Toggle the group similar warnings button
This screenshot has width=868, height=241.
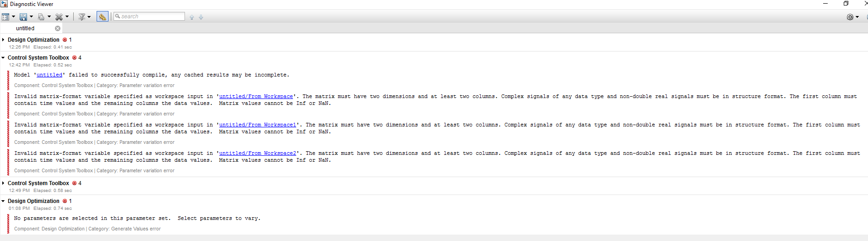102,17
